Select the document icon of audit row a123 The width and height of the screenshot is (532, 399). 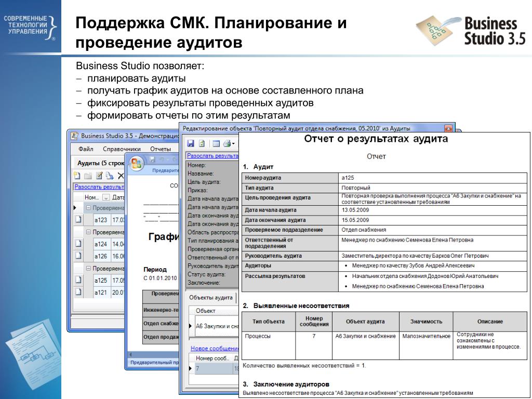tap(78, 220)
